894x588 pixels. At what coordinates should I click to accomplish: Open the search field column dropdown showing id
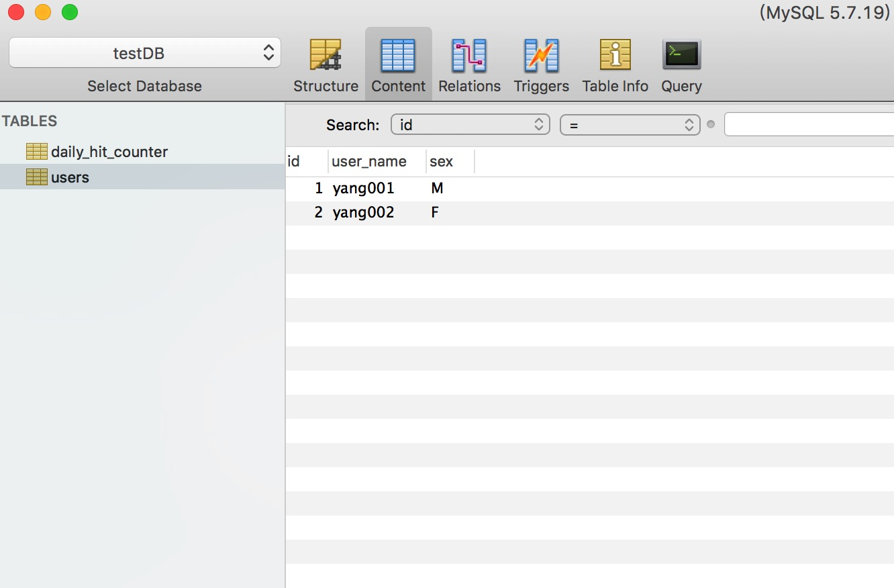coord(470,125)
